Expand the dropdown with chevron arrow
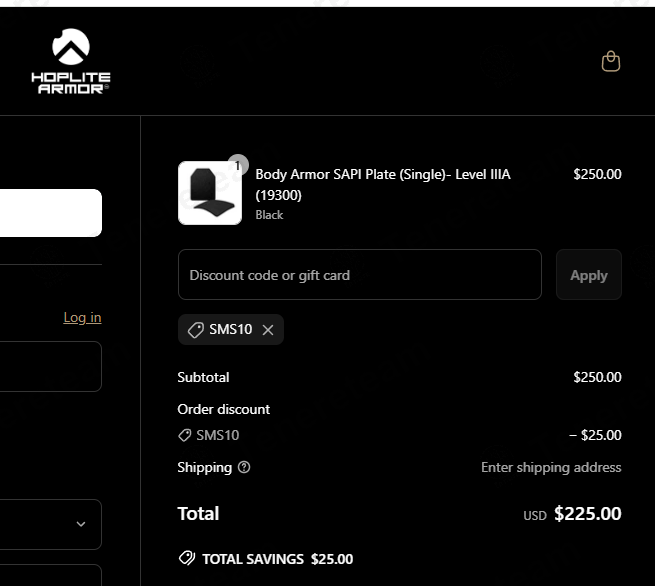This screenshot has height=586, width=655. [81, 524]
